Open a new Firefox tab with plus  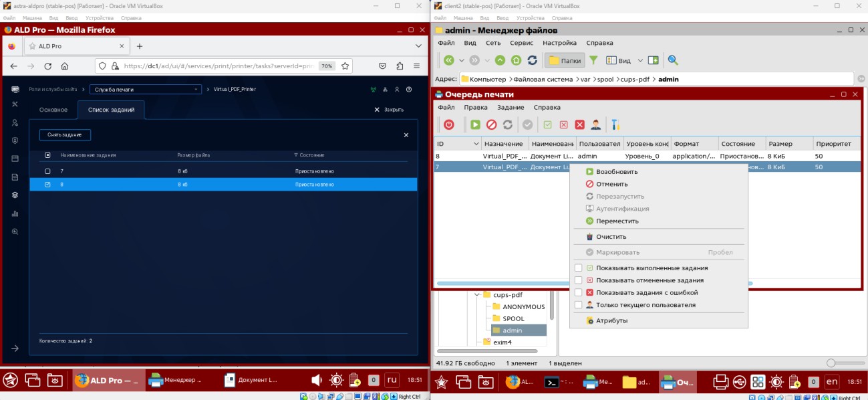point(140,46)
